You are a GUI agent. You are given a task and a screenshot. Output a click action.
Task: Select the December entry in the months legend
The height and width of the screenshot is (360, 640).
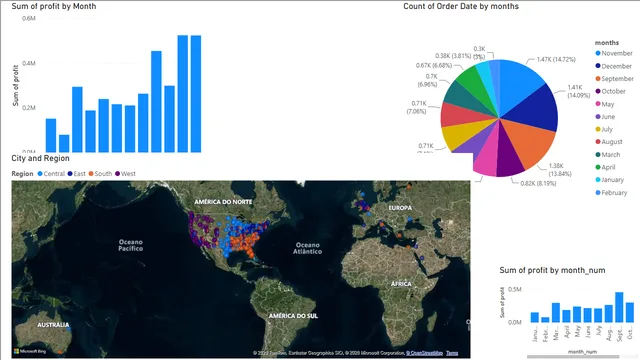click(x=613, y=66)
